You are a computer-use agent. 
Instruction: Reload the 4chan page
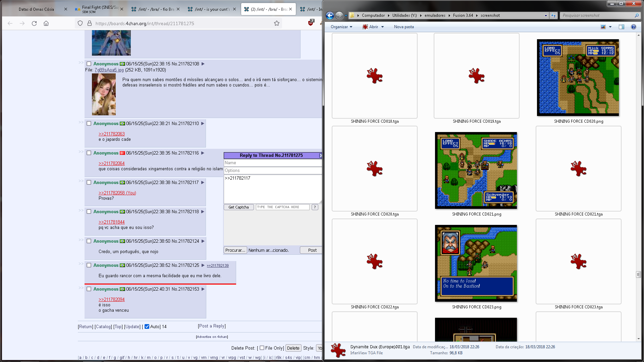[34, 23]
